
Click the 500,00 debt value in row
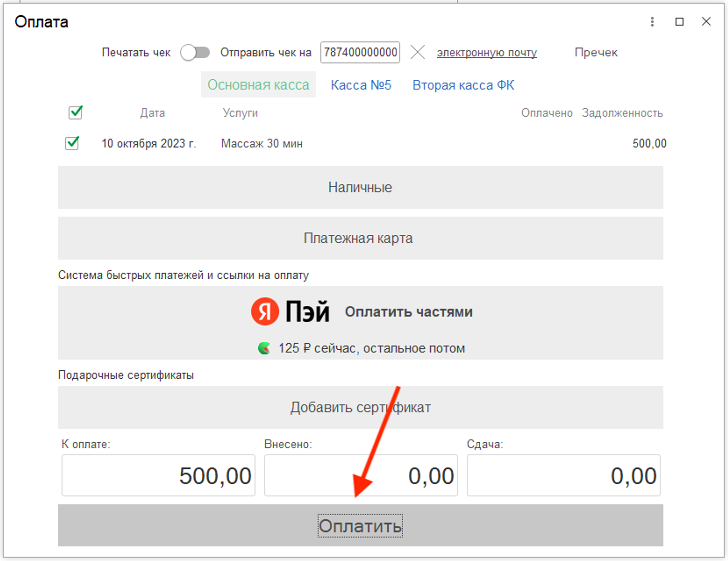tap(649, 143)
